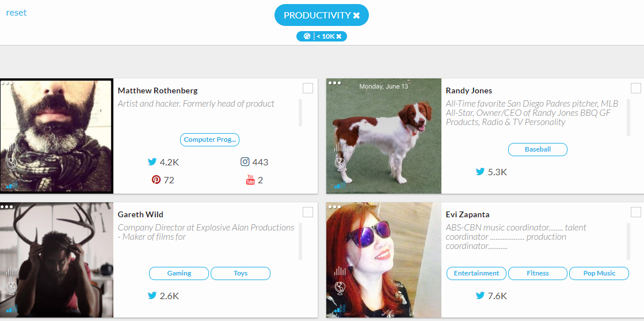Click the reset link

tap(16, 13)
